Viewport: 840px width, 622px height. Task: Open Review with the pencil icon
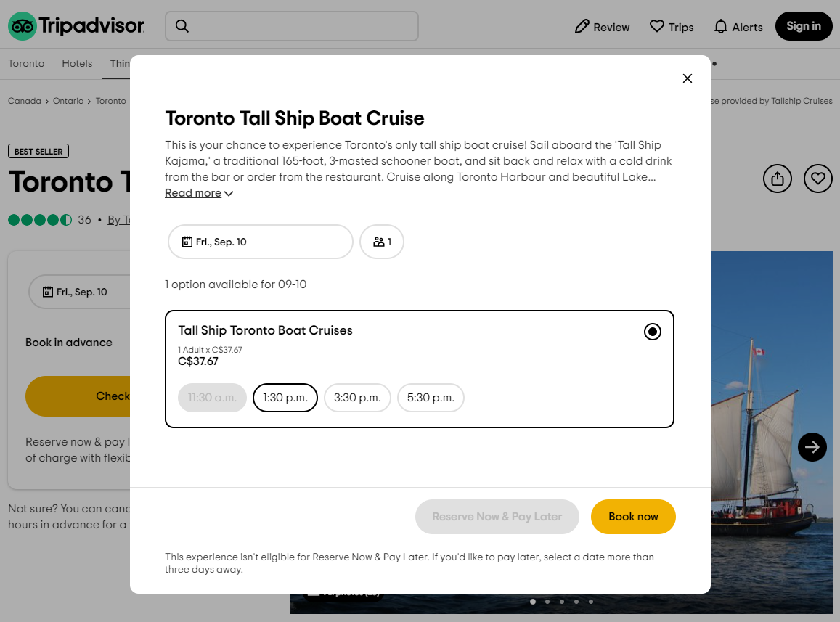point(602,27)
